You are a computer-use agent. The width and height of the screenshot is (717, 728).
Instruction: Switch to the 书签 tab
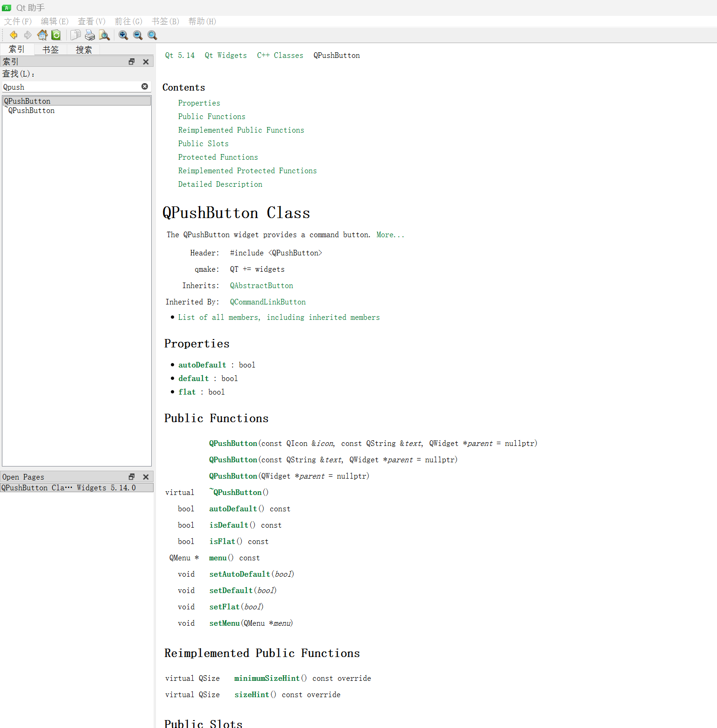point(50,50)
